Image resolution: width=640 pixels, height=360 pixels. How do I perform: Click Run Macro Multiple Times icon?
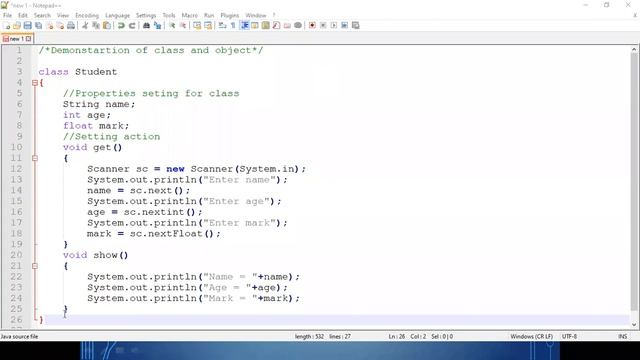point(344,25)
